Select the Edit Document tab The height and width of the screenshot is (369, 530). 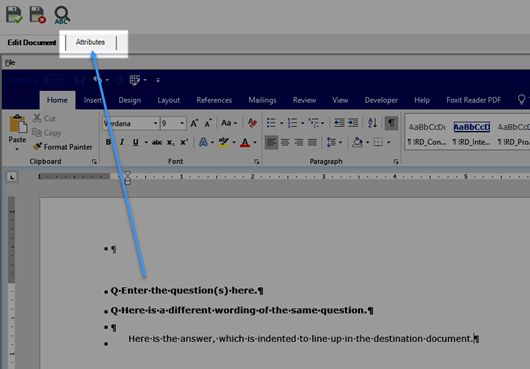tap(32, 43)
